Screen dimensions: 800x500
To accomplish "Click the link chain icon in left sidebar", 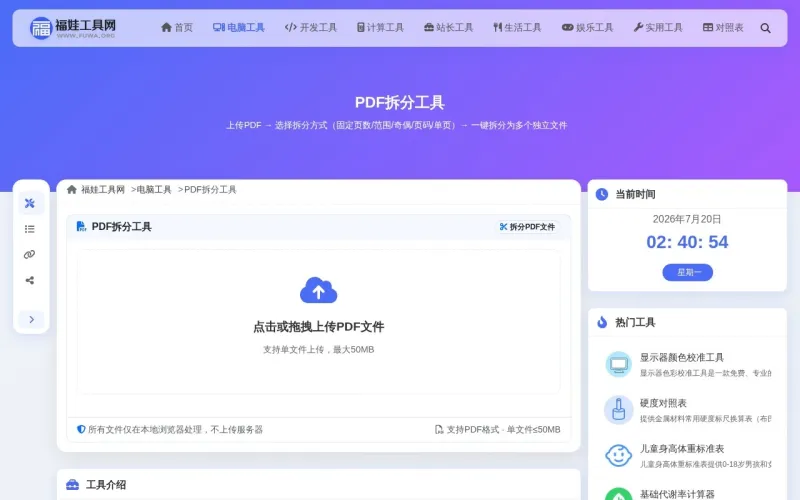I will tap(30, 255).
